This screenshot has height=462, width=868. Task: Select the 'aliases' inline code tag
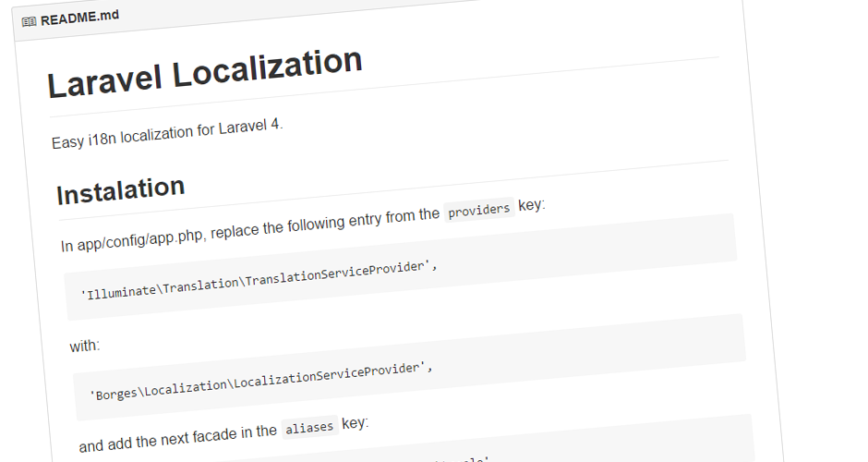click(x=309, y=427)
